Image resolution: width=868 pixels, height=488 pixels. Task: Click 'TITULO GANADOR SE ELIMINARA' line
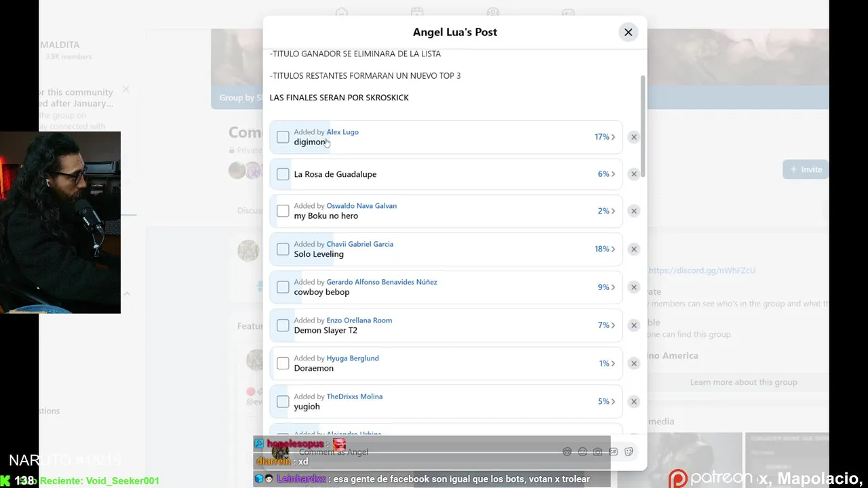click(355, 54)
